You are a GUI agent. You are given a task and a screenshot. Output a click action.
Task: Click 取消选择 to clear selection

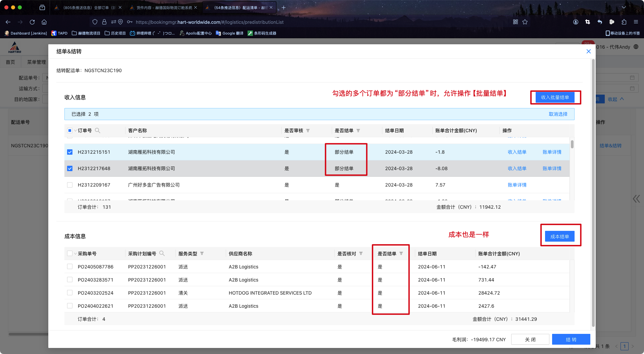point(558,114)
